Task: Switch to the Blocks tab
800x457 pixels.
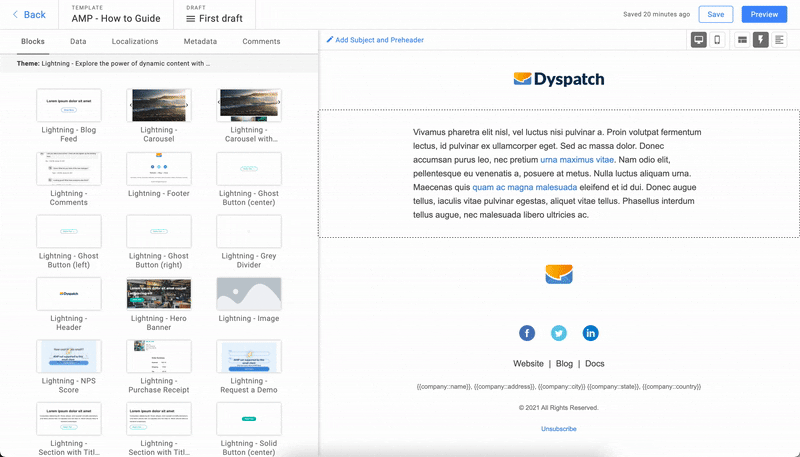Action: 33,41
